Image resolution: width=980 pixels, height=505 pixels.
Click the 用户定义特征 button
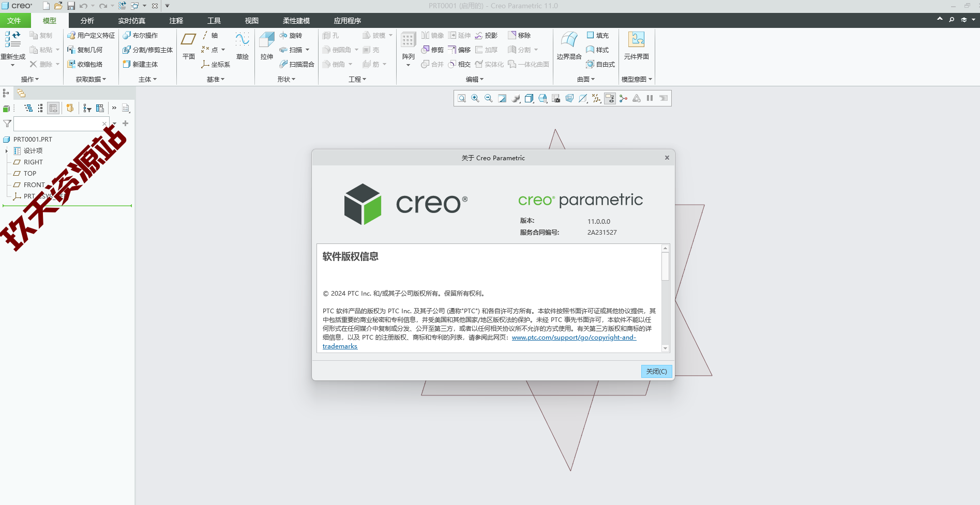click(x=91, y=35)
